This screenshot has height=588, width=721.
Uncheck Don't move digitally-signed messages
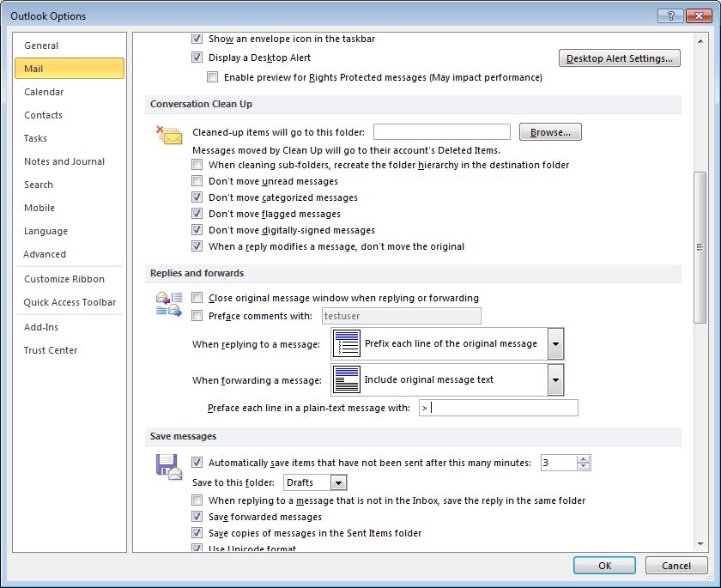point(197,230)
